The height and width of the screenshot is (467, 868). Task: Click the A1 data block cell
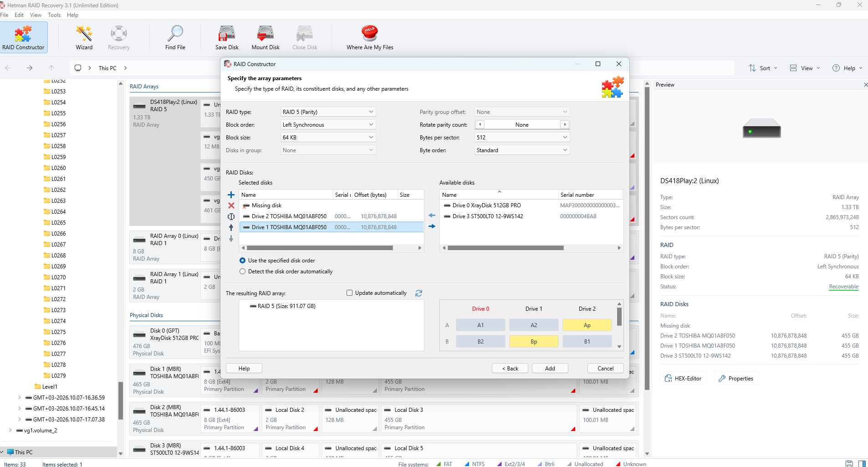[480, 325]
